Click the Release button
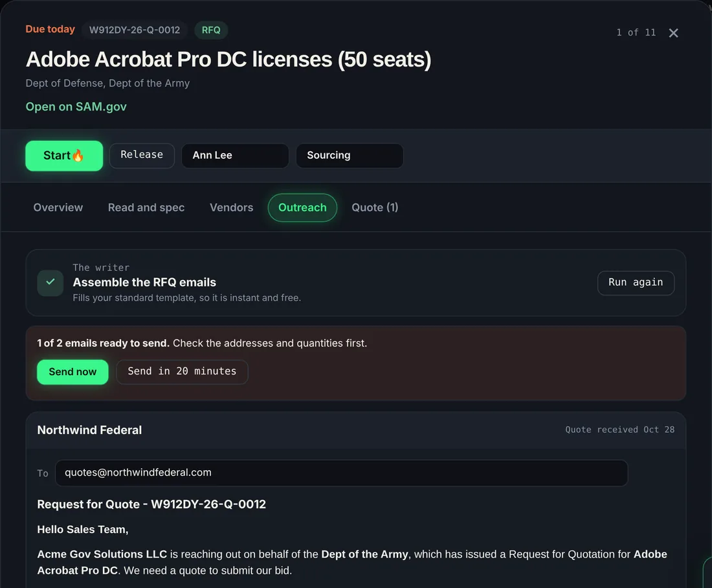Viewport: 712px width, 588px height. click(142, 156)
